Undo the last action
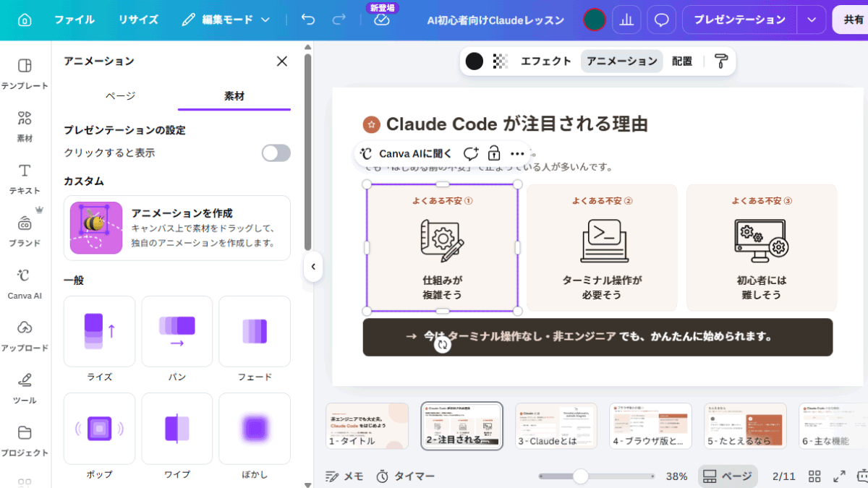868x488 pixels. [308, 20]
